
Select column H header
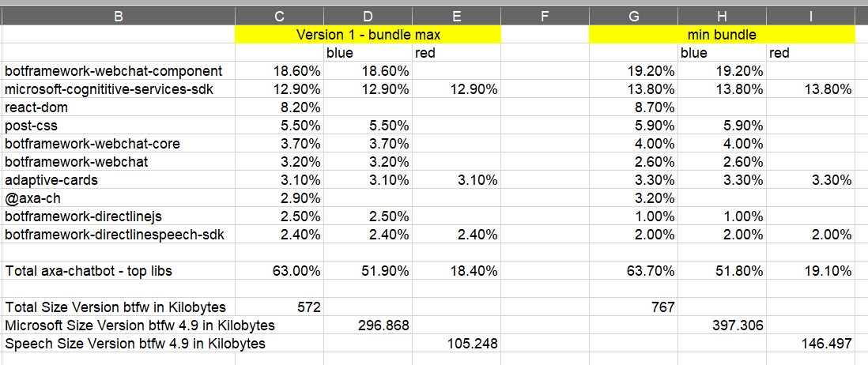point(723,16)
